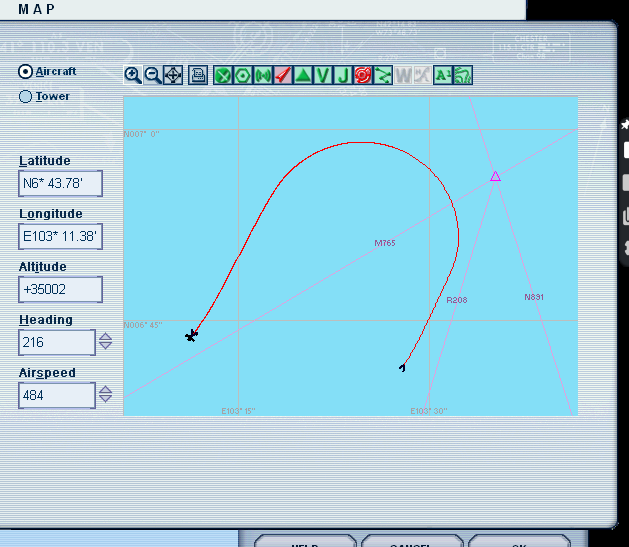Viewport: 629px width, 547px height.
Task: Click the Heading field showing 216
Action: coord(57,342)
